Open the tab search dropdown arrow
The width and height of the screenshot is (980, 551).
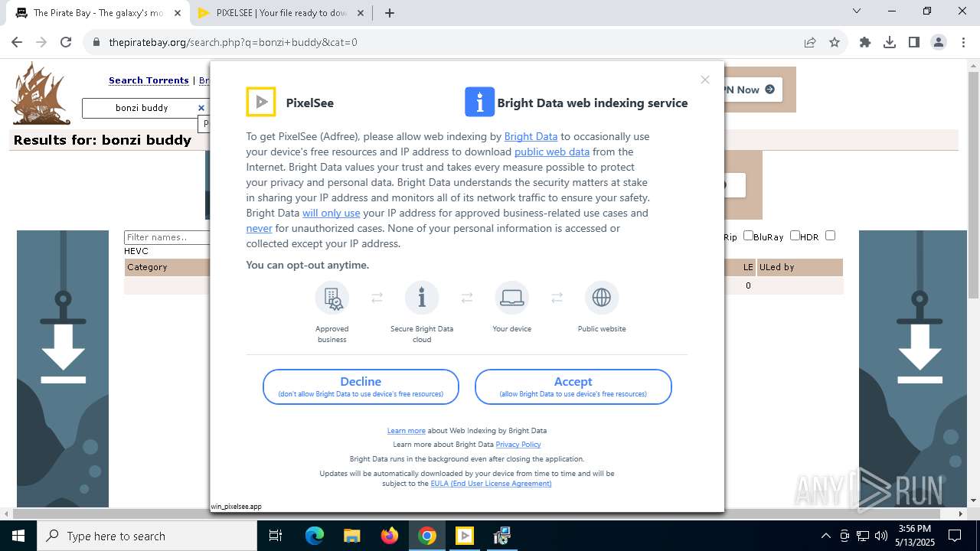tap(857, 11)
